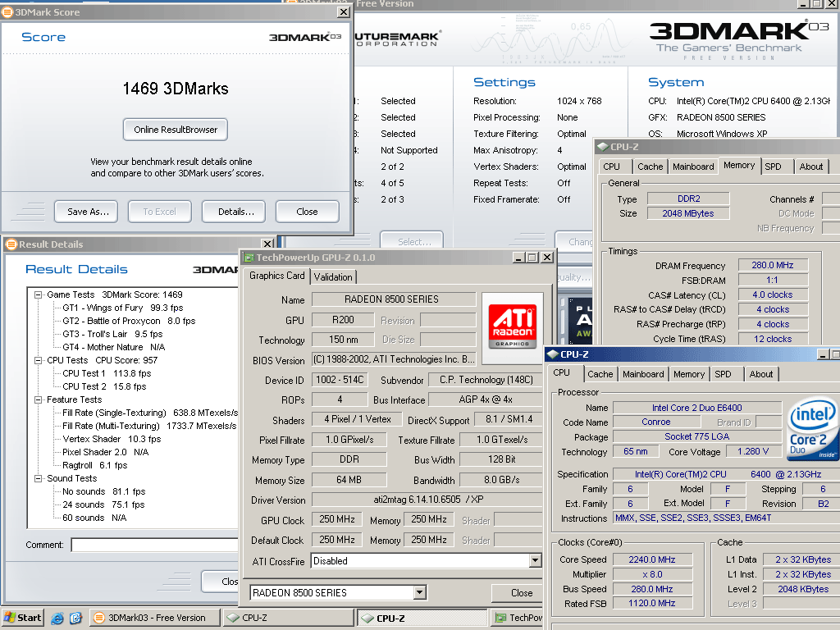The height and width of the screenshot is (630, 840).
Task: Collapse the Game Tests tree node
Action: (38, 294)
